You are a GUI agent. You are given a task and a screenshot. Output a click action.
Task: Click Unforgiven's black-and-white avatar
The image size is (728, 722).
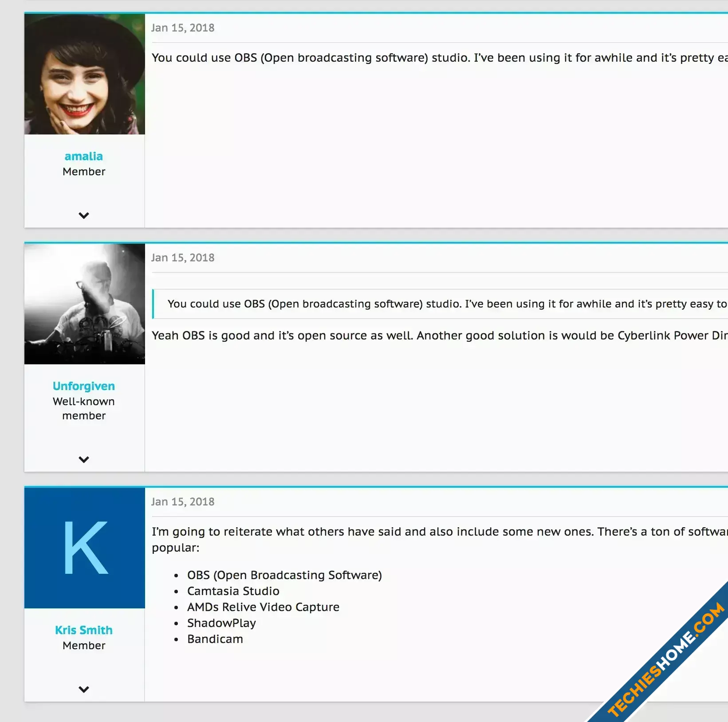(x=85, y=304)
